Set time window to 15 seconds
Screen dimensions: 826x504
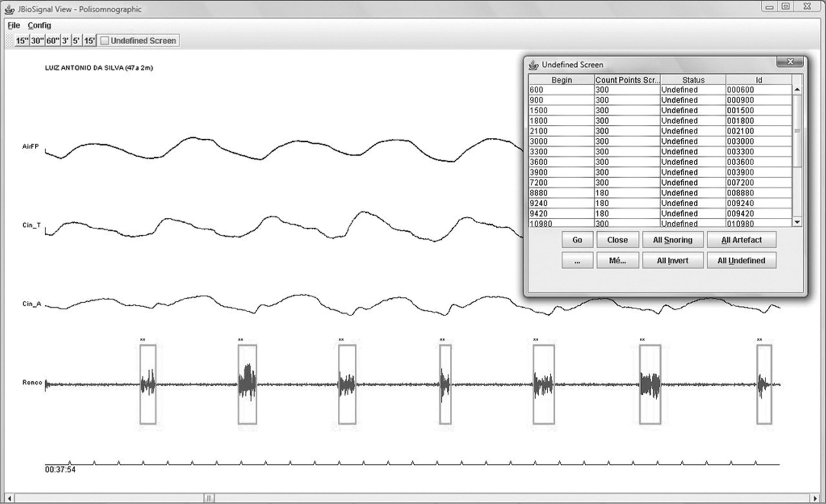click(x=22, y=41)
